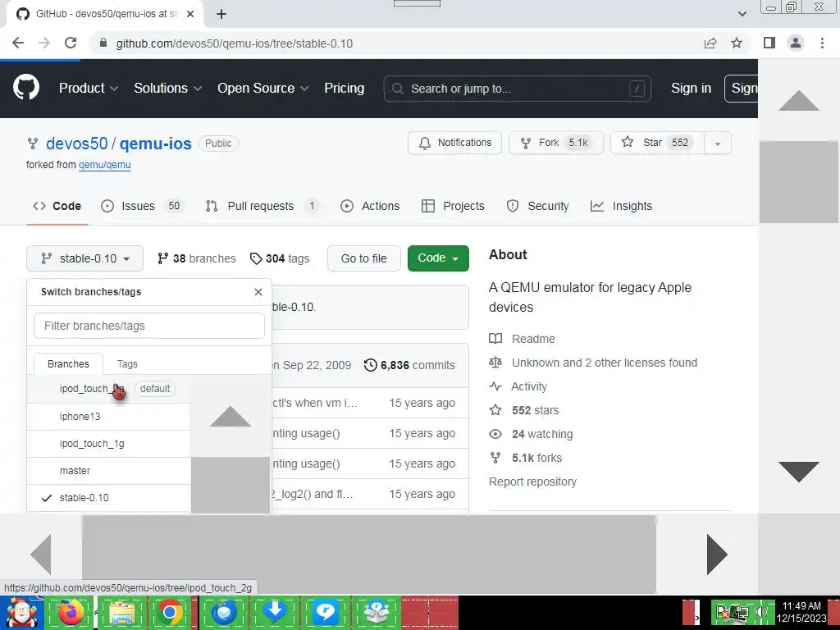Open the qemu/qemu upstream fork link
The width and height of the screenshot is (840, 630).
point(104,165)
